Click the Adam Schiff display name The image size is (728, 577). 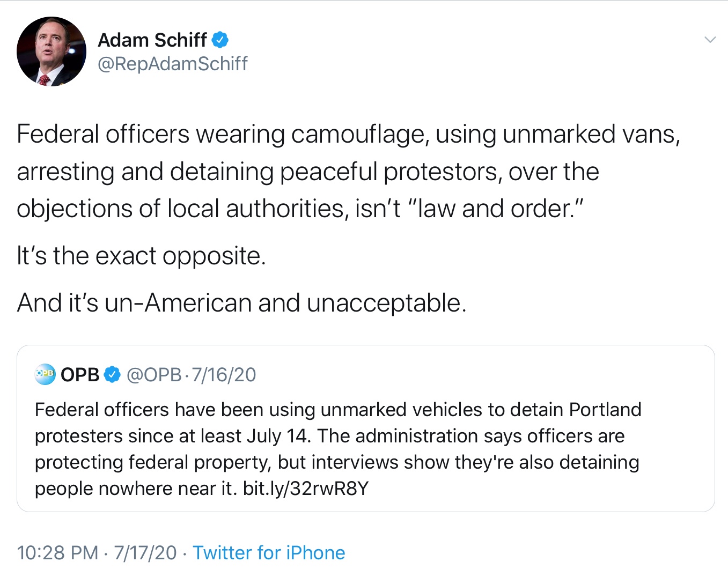point(152,40)
